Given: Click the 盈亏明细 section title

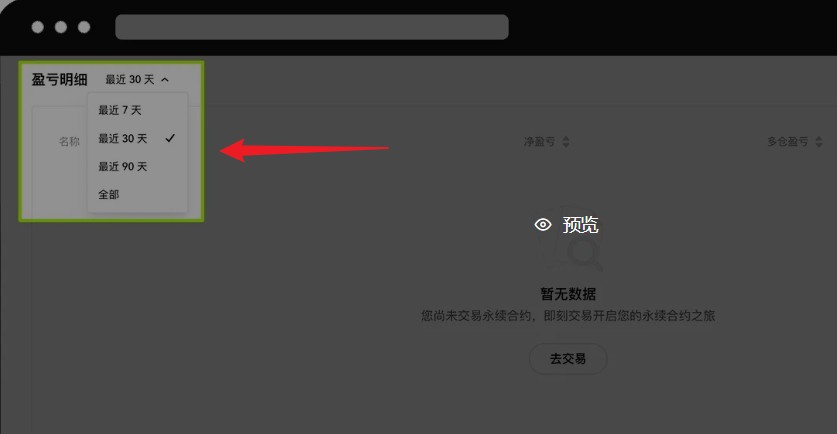Looking at the screenshot, I should 59,80.
